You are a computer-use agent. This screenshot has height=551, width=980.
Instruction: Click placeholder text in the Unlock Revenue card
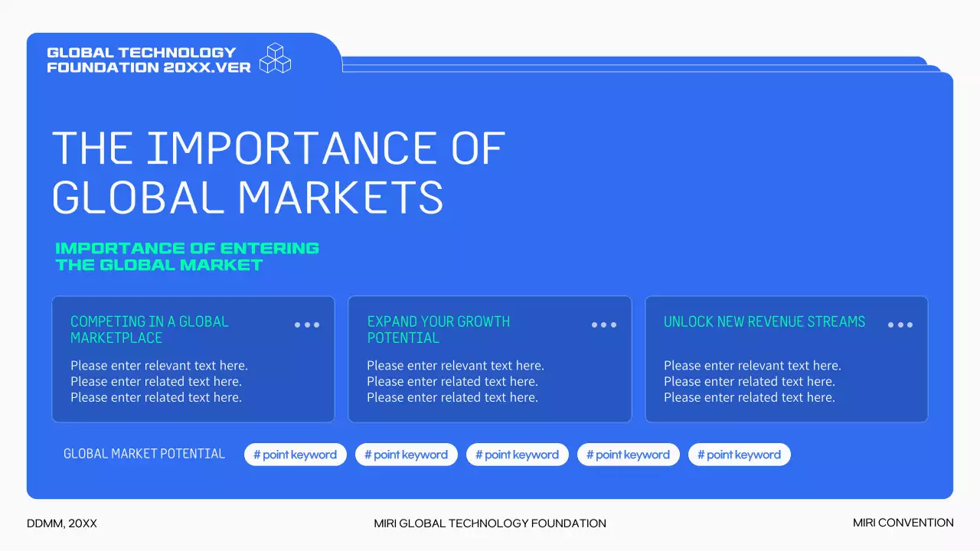point(752,381)
